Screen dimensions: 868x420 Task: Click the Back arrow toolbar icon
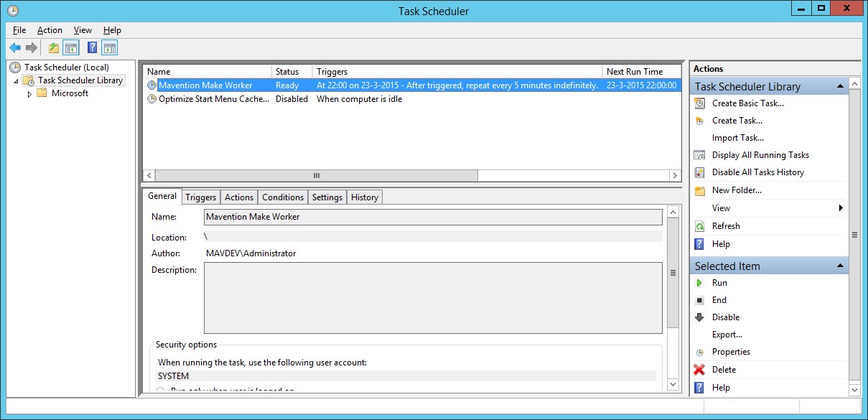coord(14,48)
